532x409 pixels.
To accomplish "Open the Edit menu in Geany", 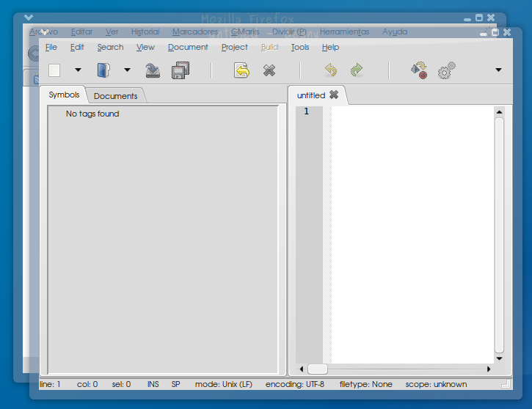I will 77,47.
